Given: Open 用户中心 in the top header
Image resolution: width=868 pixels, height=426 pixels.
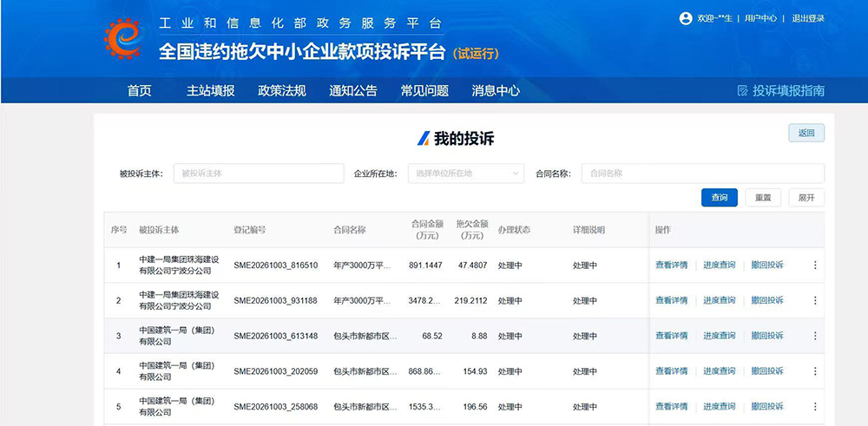Looking at the screenshot, I should click(x=760, y=18).
